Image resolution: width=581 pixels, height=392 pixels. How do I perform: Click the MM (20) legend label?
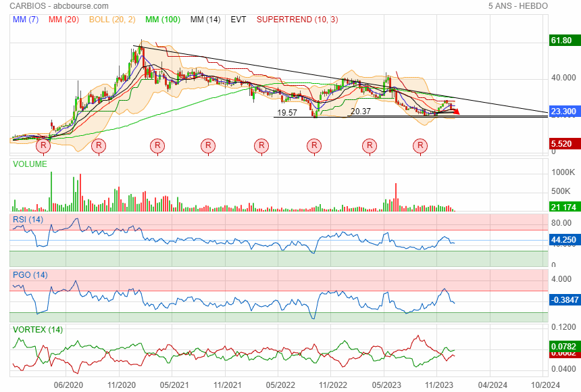(64, 20)
